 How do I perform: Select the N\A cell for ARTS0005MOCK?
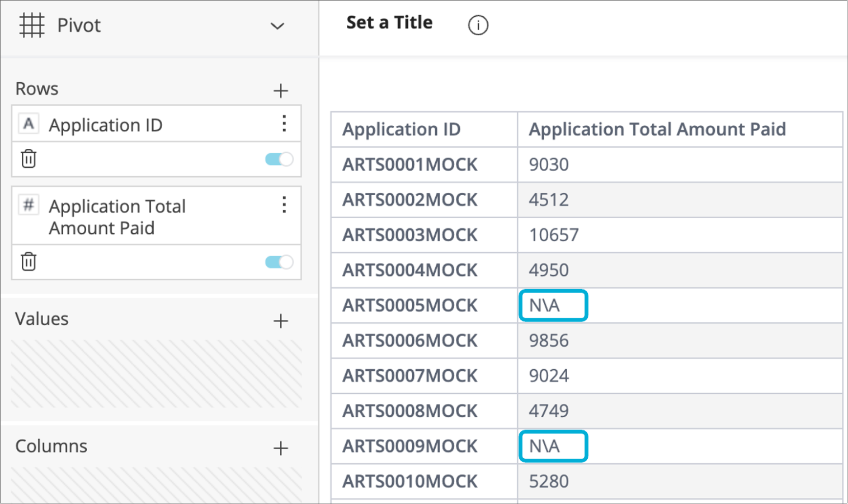point(553,305)
